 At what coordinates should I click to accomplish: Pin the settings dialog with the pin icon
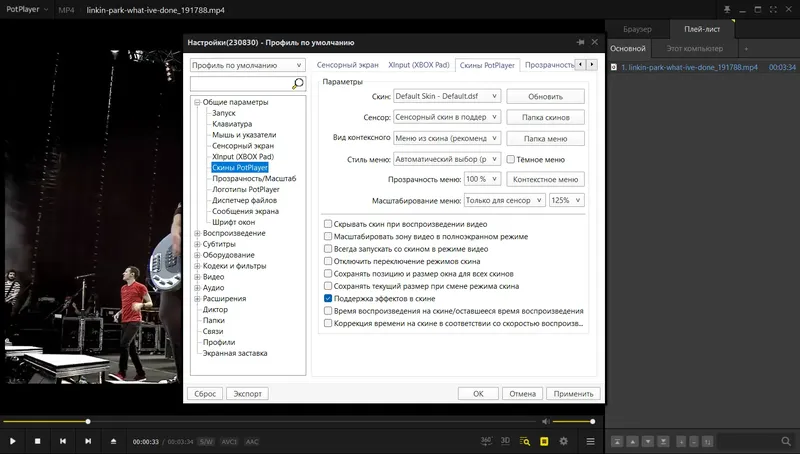tap(581, 42)
